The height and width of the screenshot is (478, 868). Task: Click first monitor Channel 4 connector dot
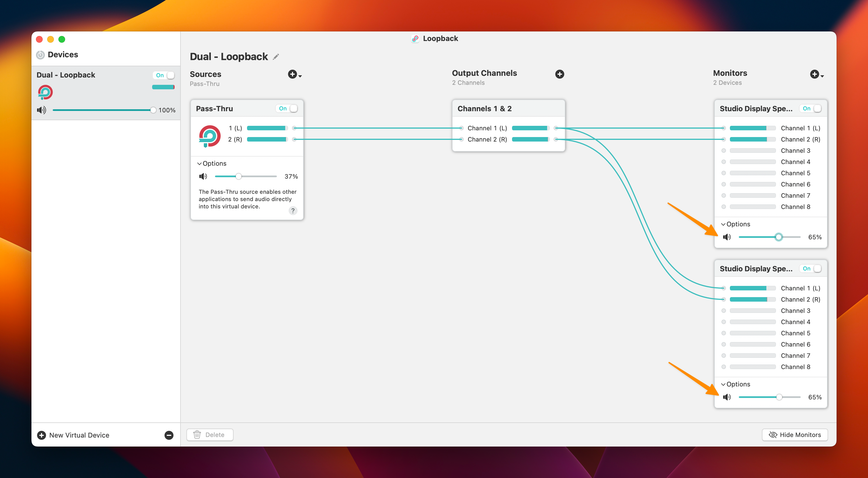point(723,162)
